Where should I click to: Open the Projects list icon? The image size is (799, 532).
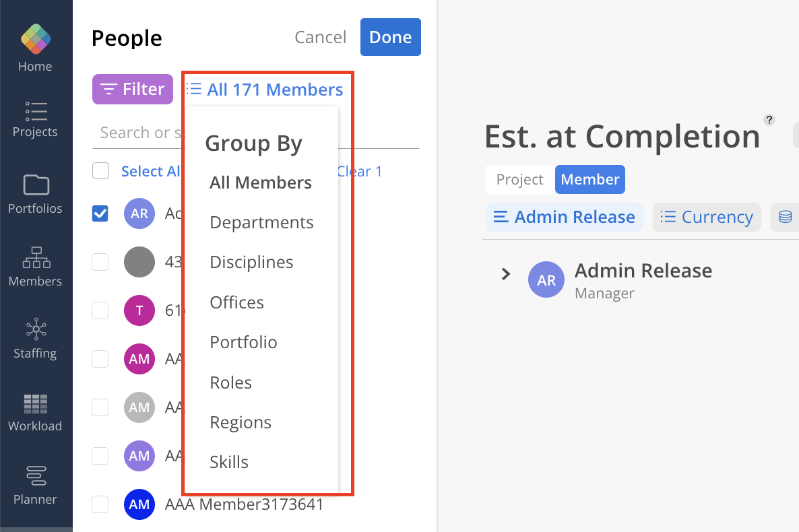[36, 112]
